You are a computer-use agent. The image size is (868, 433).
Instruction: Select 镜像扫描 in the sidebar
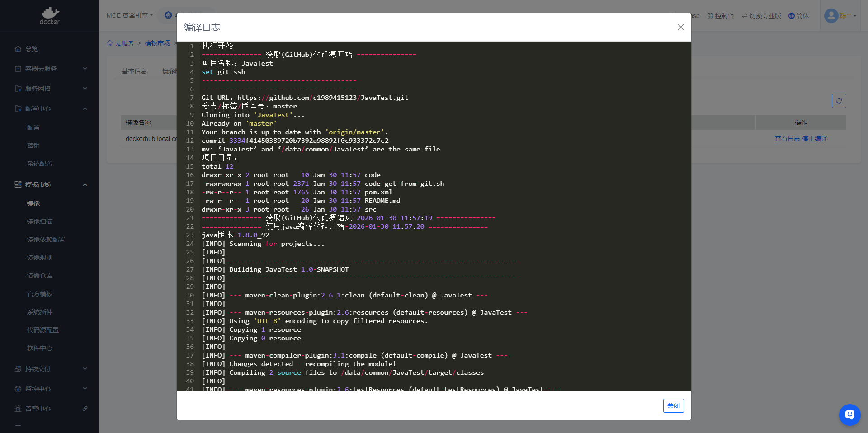[40, 221]
